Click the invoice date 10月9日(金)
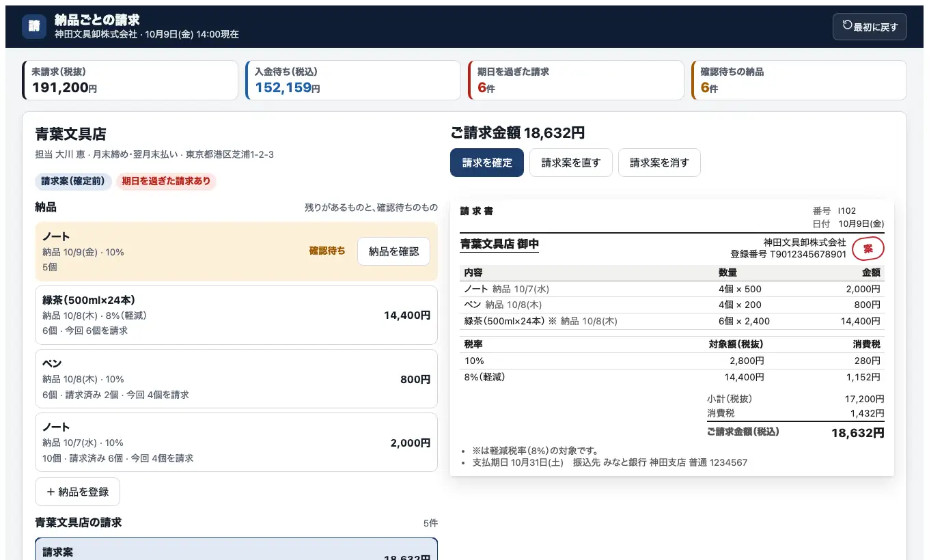This screenshot has width=929, height=560. [x=861, y=224]
